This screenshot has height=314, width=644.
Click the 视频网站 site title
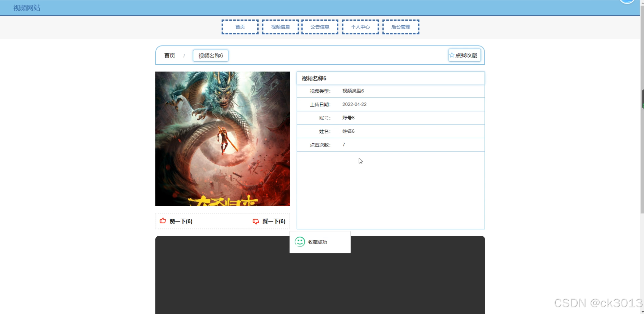point(27,8)
